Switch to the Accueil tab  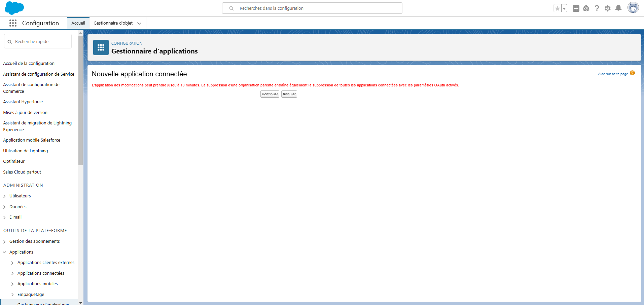[78, 23]
